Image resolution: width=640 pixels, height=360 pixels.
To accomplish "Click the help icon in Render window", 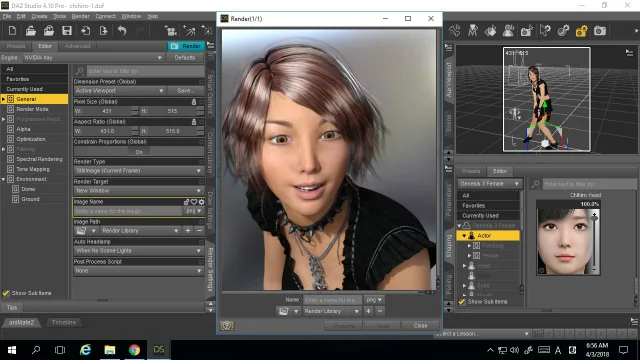I will point(227,325).
